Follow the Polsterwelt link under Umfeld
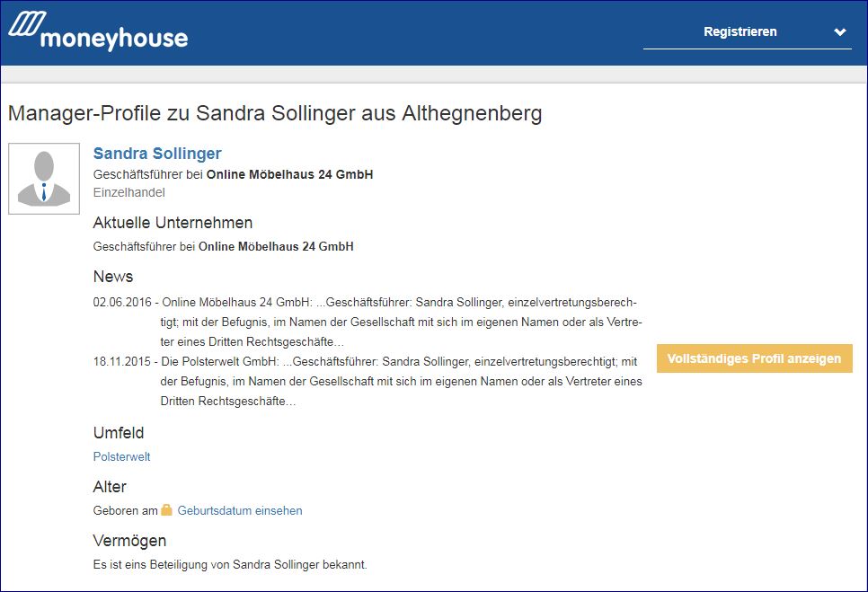868x592 pixels. point(121,456)
